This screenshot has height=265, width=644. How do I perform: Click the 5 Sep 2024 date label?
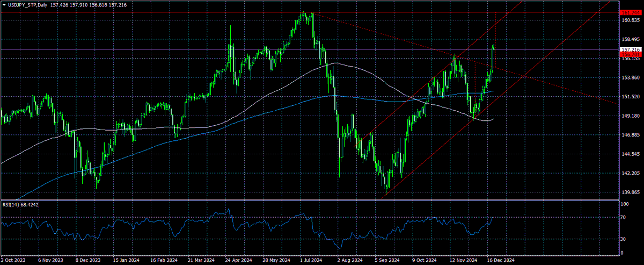[387, 260]
